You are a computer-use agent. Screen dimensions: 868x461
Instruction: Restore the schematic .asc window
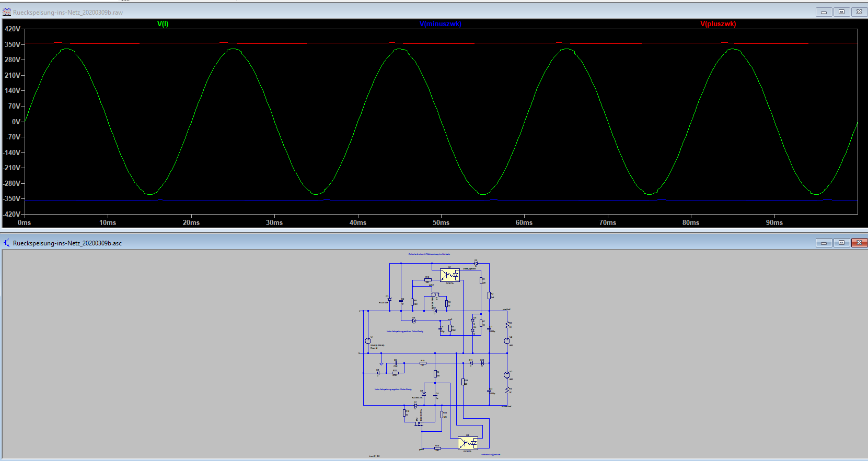tap(841, 243)
